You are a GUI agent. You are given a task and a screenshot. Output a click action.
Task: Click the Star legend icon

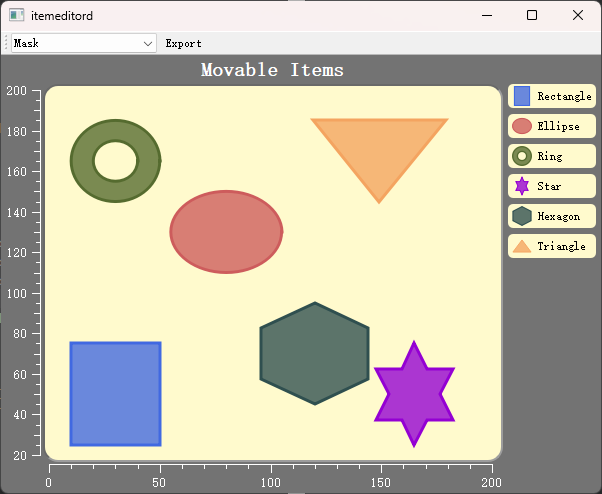pos(522,186)
